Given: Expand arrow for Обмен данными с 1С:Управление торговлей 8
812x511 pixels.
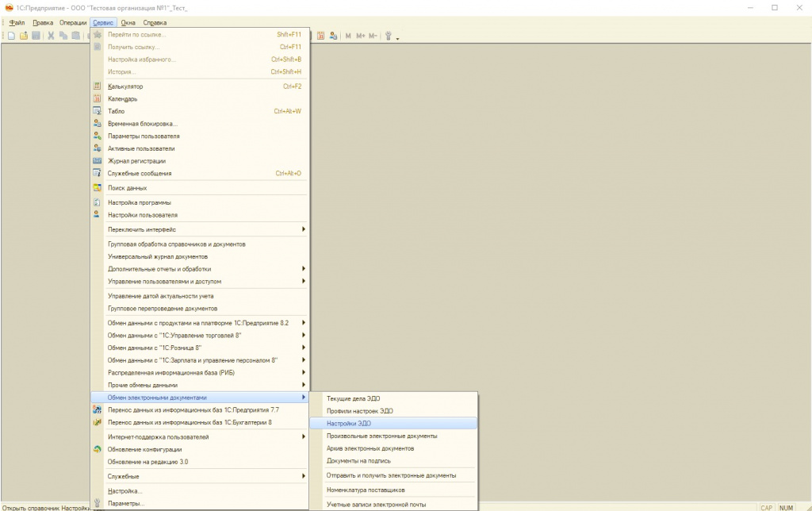Looking at the screenshot, I should (304, 335).
